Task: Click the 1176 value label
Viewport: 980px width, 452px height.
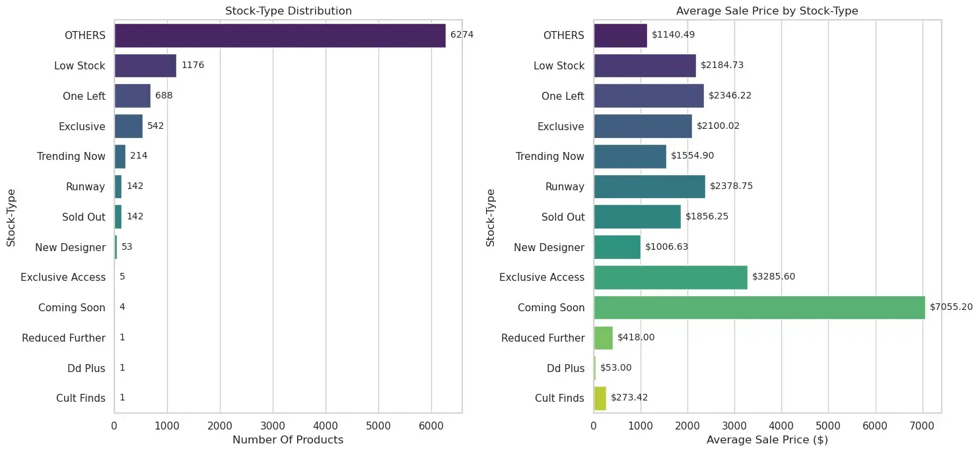Action: pyautogui.click(x=193, y=65)
